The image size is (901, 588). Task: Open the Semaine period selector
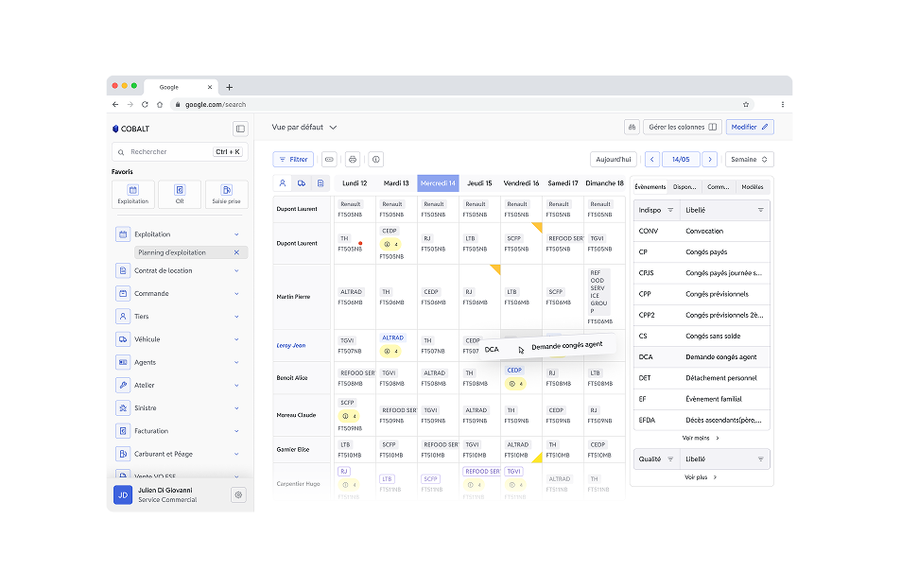751,160
